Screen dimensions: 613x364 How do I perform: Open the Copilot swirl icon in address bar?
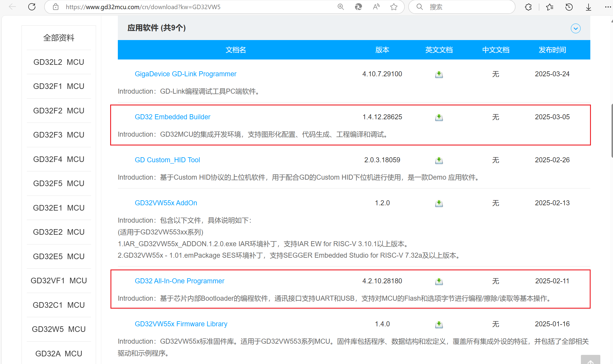[x=358, y=7]
